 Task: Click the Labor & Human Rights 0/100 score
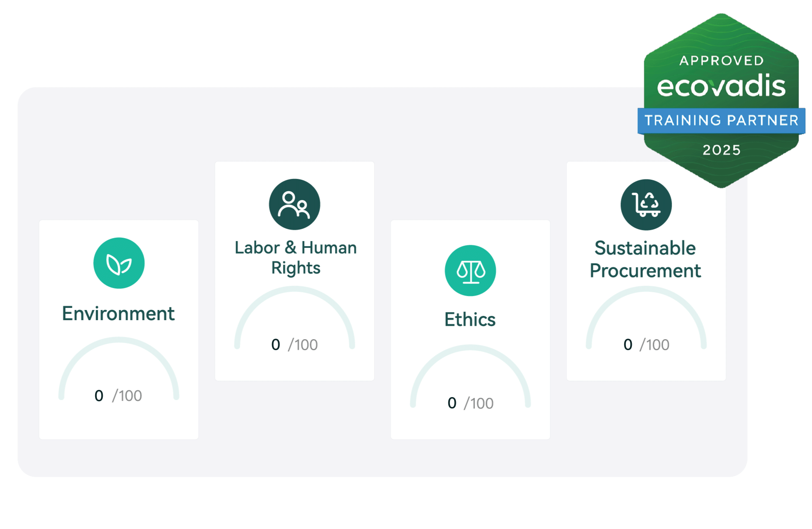pyautogui.click(x=294, y=345)
